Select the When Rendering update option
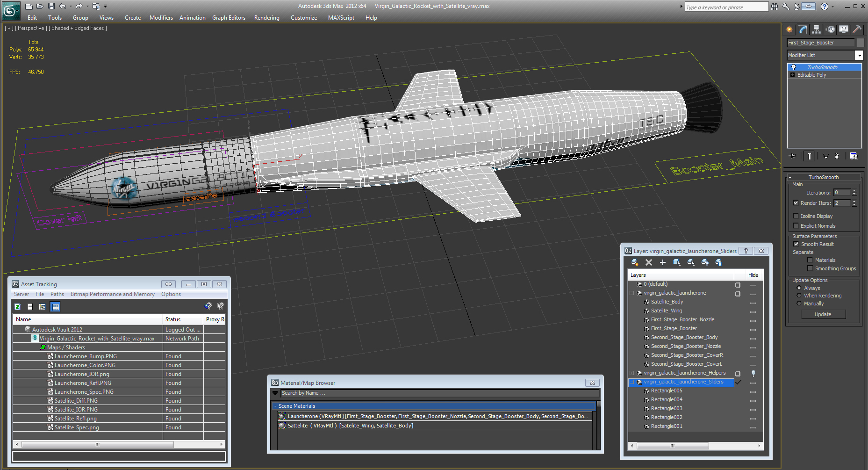868x470 pixels. point(799,296)
